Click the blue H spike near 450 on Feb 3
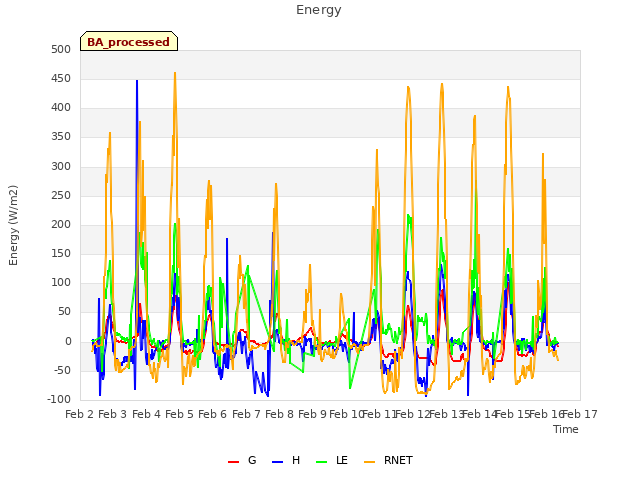The width and height of the screenshot is (640, 480). pyautogui.click(x=137, y=82)
